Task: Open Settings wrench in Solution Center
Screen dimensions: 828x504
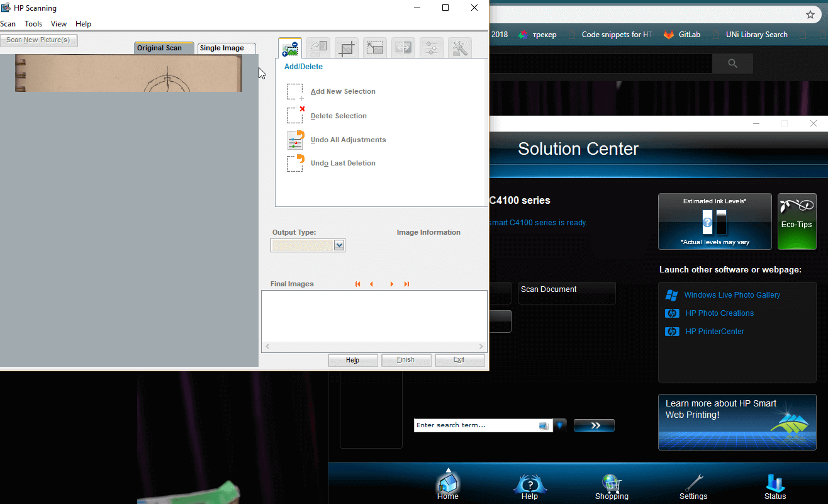Action: (693, 486)
